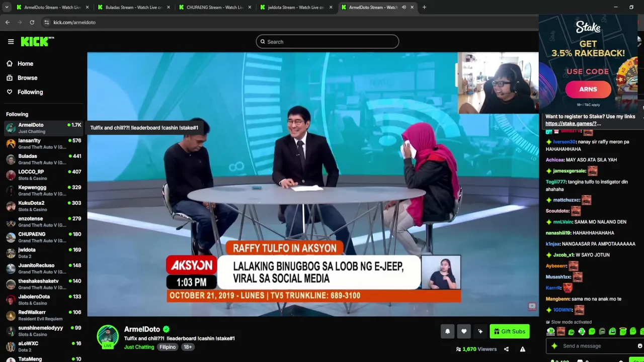Open CHUPAENG channel in Following list

click(44, 237)
